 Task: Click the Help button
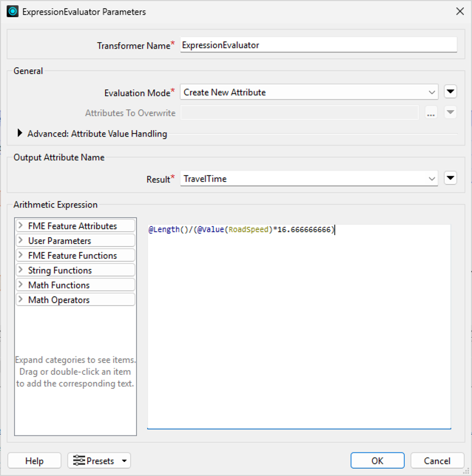coord(34,460)
